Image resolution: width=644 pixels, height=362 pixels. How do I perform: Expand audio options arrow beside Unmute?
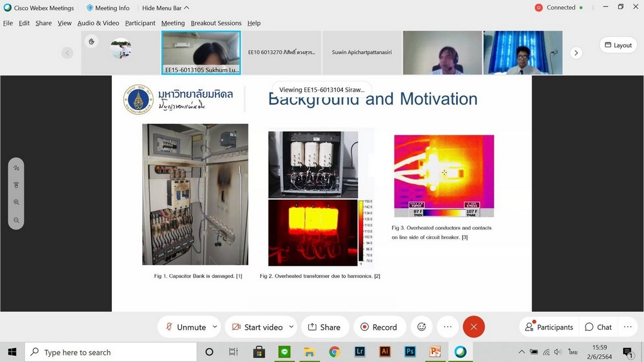pos(215,327)
